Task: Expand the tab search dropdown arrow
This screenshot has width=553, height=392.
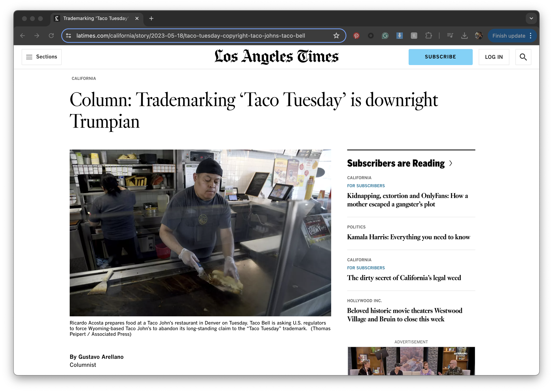Action: tap(531, 18)
